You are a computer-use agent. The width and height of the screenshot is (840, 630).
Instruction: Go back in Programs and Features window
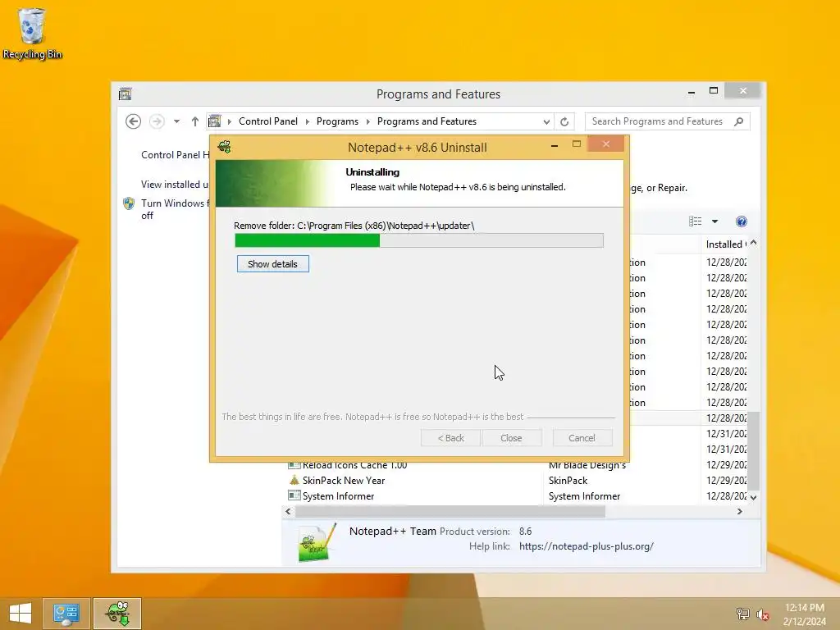134,121
